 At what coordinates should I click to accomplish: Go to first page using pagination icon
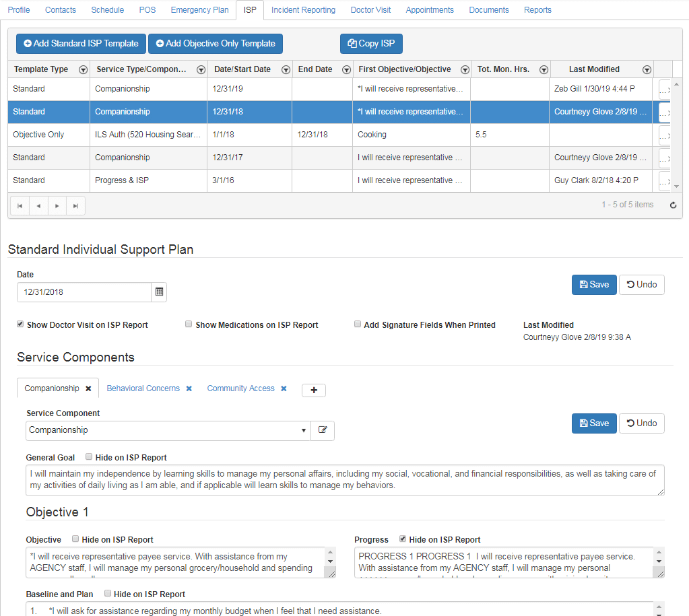[20, 205]
